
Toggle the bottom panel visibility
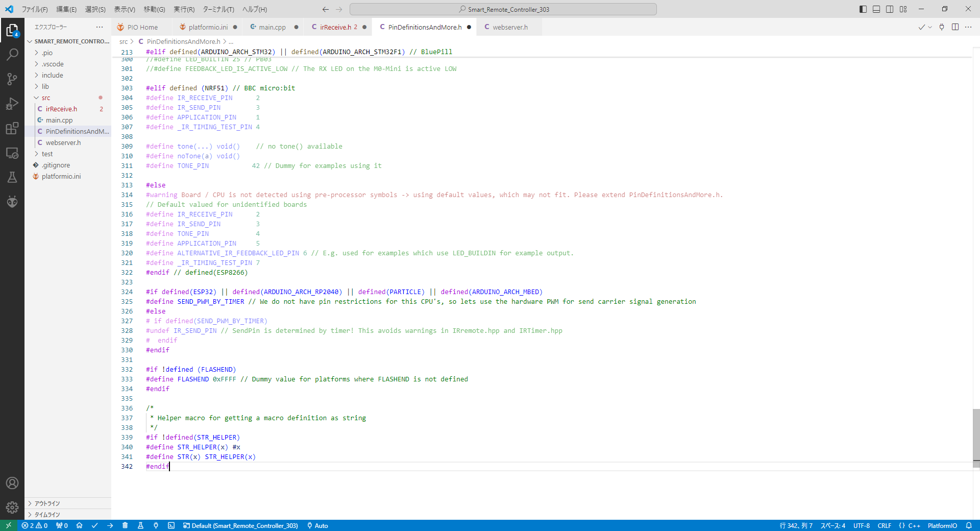[876, 9]
